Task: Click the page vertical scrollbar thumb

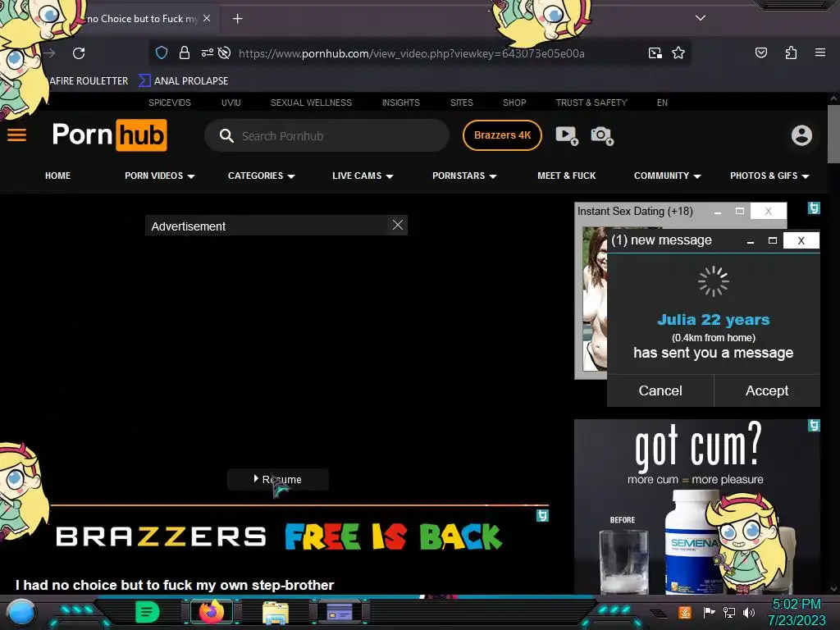Action: pyautogui.click(x=833, y=134)
